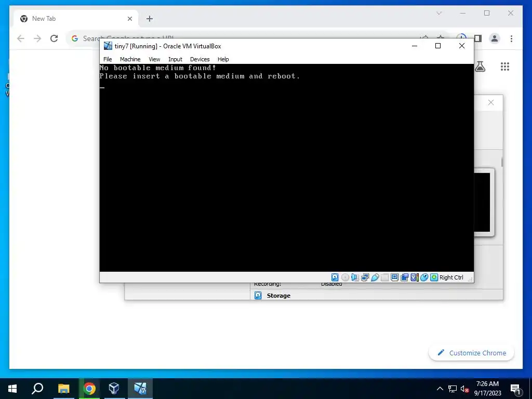Click the VirtualBox Manager details scrollbar
Image resolution: width=532 pixels, height=399 pixels.
click(502, 162)
